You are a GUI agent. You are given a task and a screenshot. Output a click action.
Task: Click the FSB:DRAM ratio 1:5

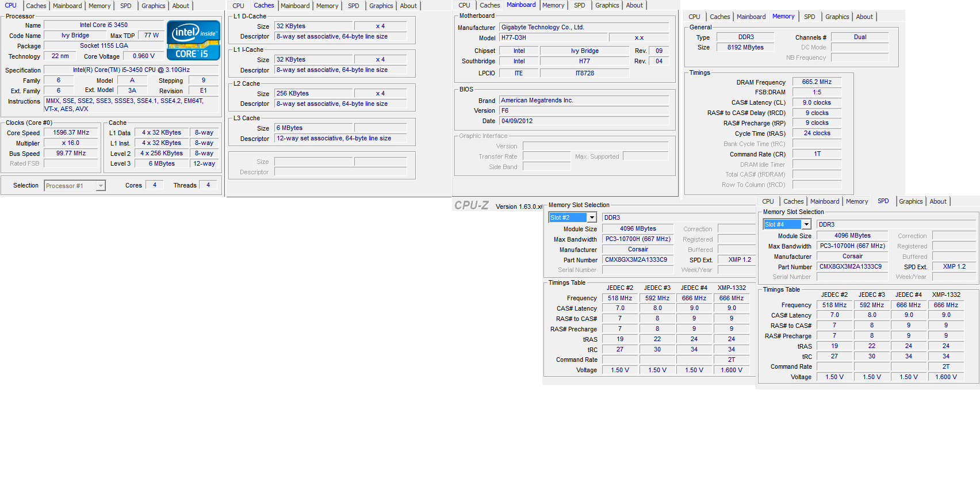817,93
